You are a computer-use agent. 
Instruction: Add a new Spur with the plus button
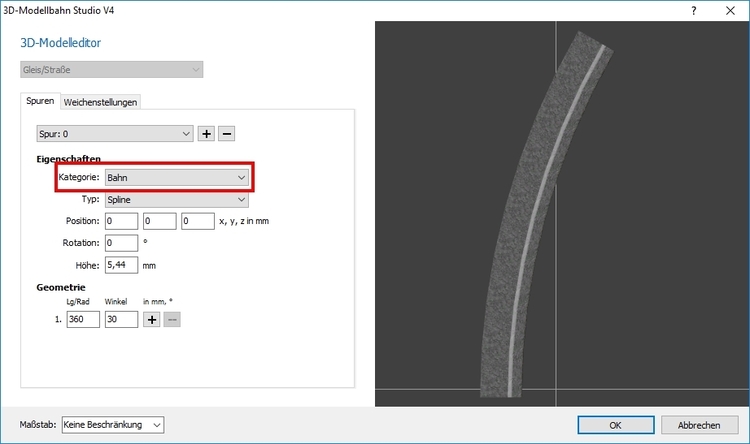pos(206,134)
